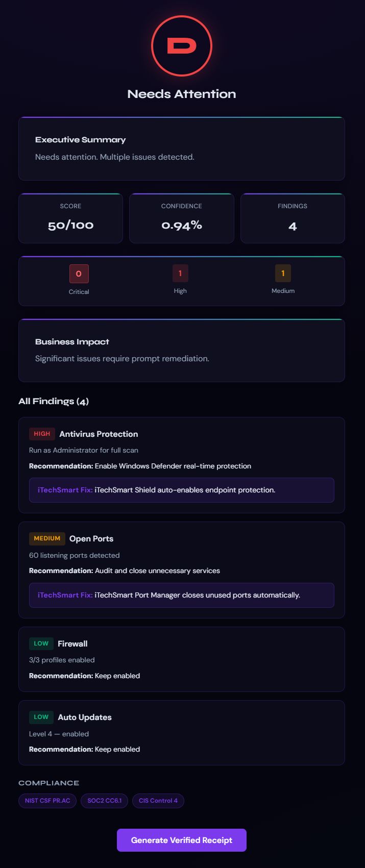Click the Medium count badge
365x868 pixels.
(x=283, y=274)
